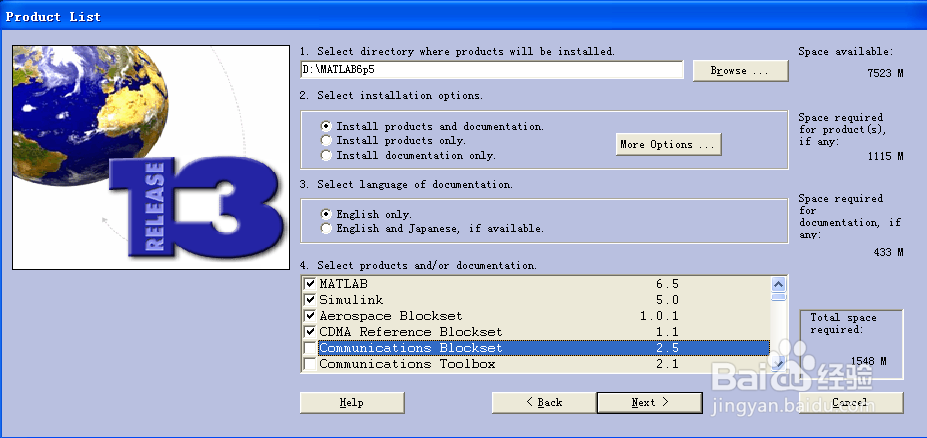Click Communications Toolbox version 2.1

click(667, 364)
